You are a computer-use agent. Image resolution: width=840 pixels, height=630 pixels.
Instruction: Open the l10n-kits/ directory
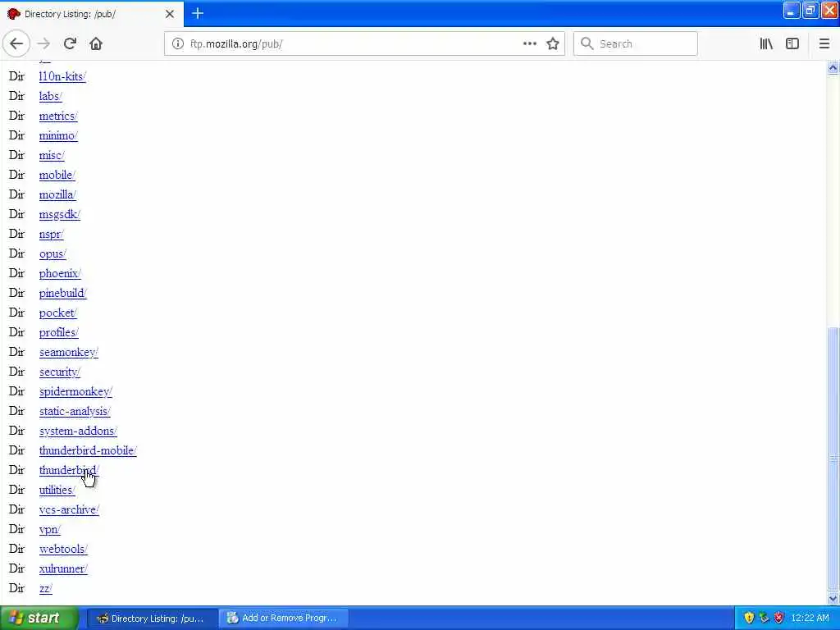pyautogui.click(x=62, y=76)
